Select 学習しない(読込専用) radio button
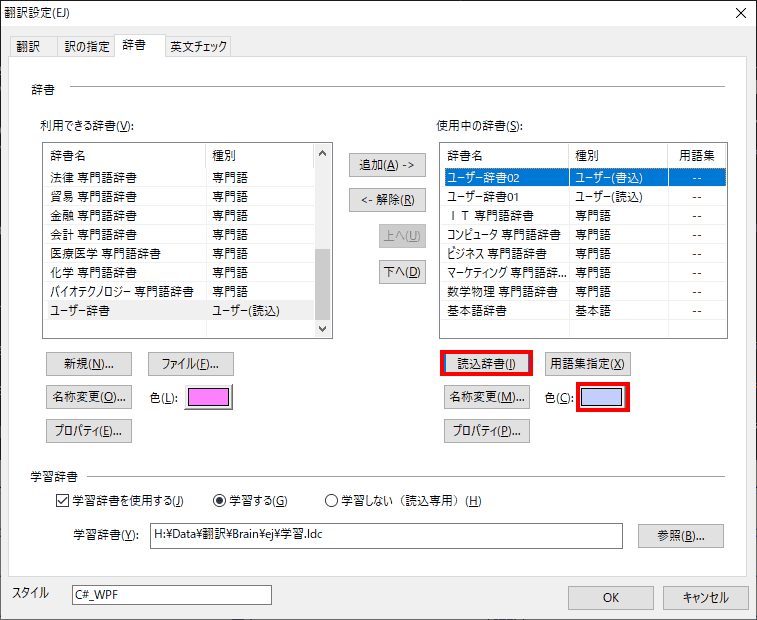The width and height of the screenshot is (757, 620). click(x=403, y=501)
